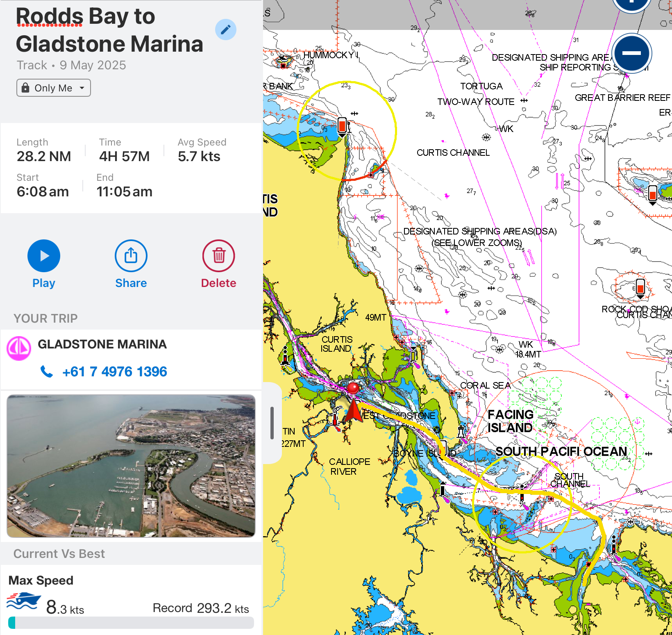Zoom in the chart with plus button
The height and width of the screenshot is (635, 672).
tap(631, 3)
